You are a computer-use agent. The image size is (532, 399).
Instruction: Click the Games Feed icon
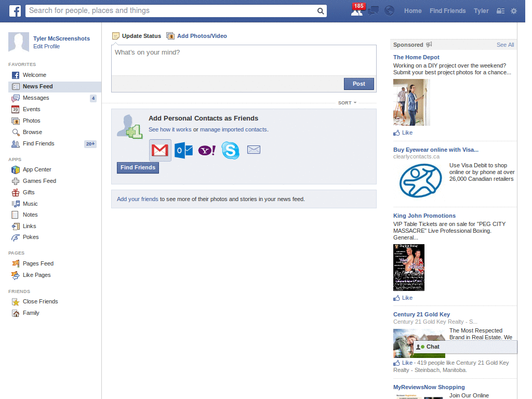coord(16,181)
